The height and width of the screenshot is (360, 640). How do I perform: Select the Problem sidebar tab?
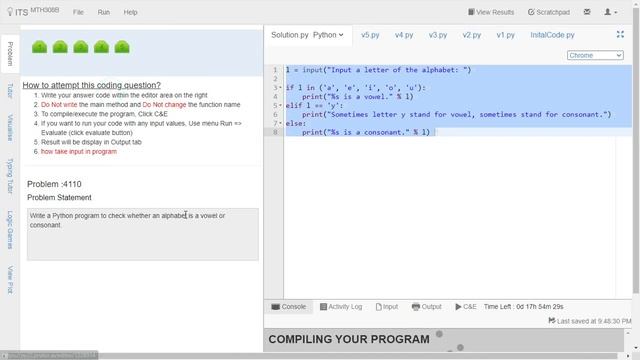(10, 53)
